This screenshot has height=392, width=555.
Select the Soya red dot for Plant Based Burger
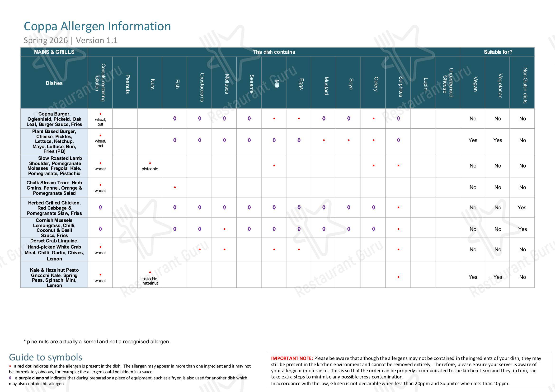coord(349,140)
